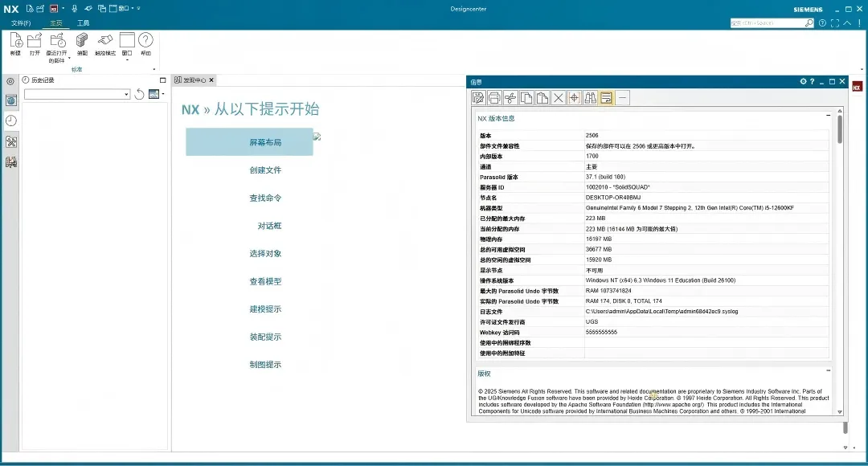Click the delete X icon in 信息 toolbar

click(x=559, y=98)
